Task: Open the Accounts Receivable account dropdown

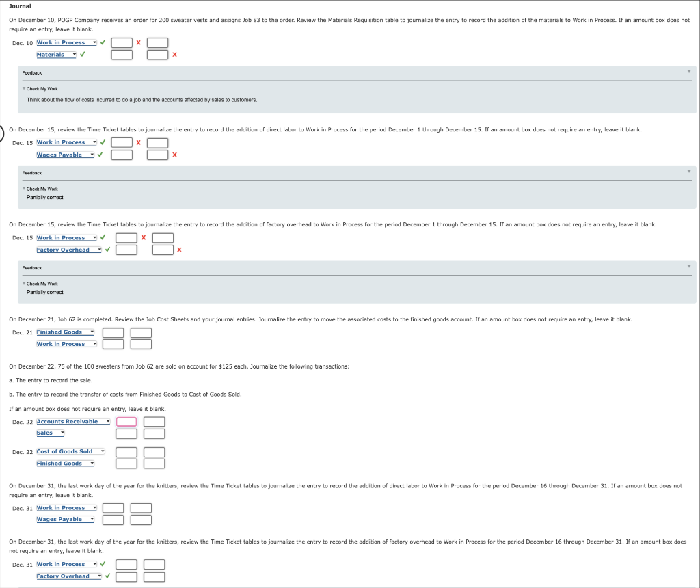Action: tap(107, 422)
